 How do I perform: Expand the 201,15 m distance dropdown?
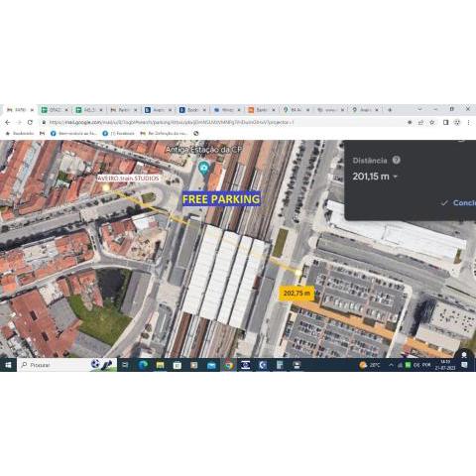click(x=395, y=177)
